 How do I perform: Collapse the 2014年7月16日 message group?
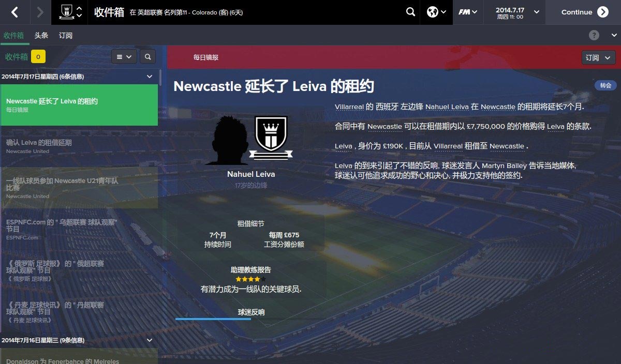[x=150, y=340]
